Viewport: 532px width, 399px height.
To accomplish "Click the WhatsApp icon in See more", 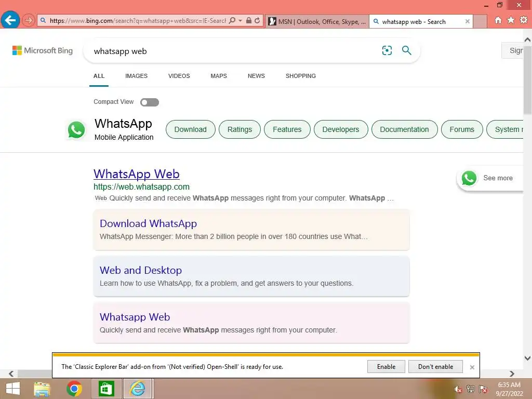I will point(469,178).
